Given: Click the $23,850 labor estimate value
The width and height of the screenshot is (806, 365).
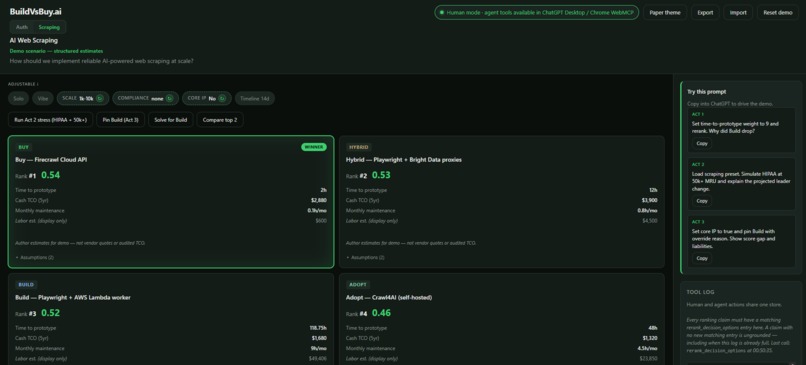Looking at the screenshot, I should point(648,359).
